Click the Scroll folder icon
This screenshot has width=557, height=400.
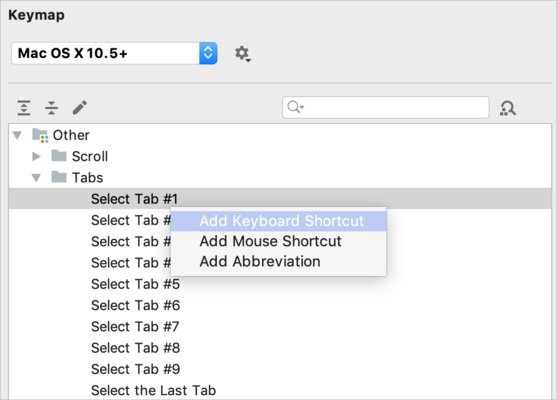point(59,156)
